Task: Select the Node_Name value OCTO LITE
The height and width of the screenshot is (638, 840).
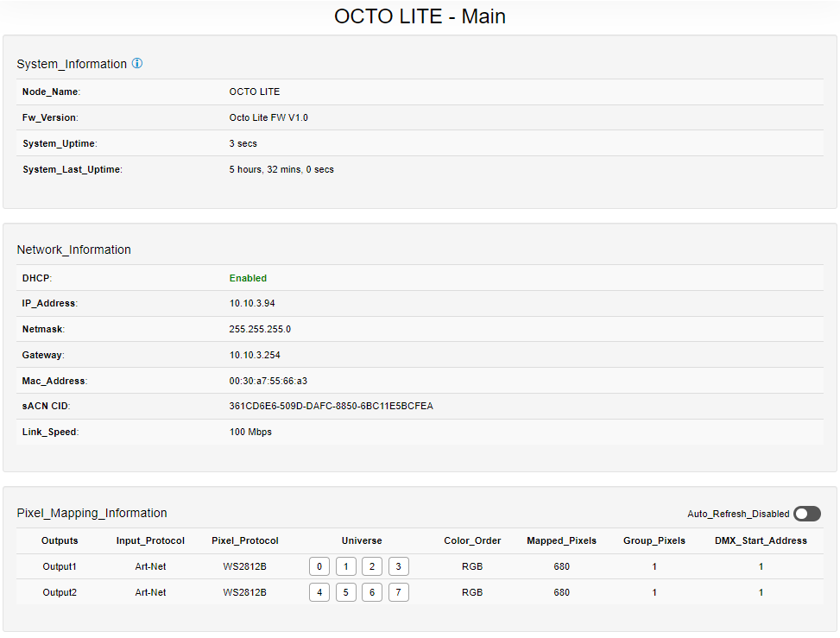Action: pos(255,92)
